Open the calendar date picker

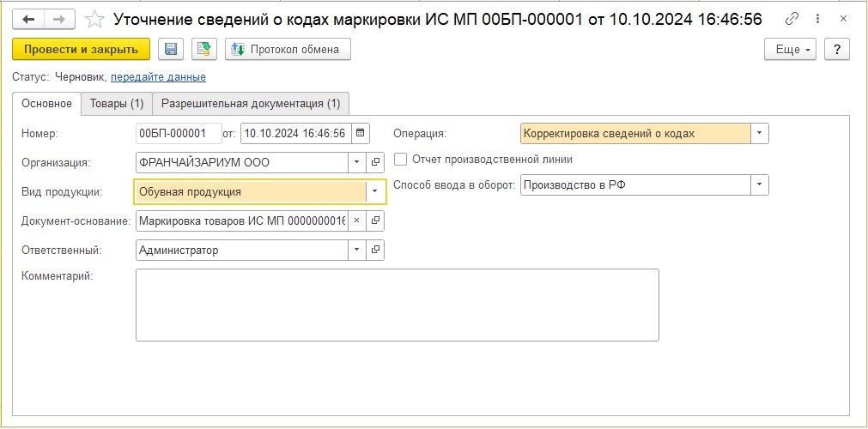coord(361,133)
